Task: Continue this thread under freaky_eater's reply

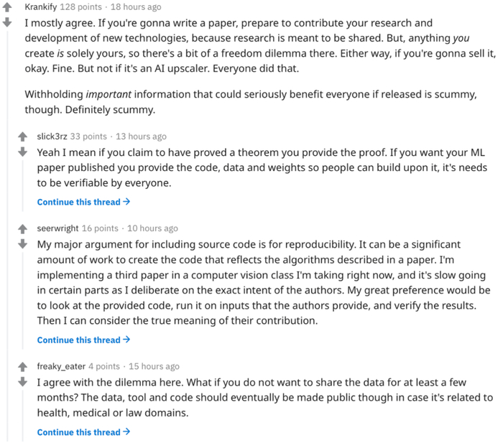Action: [x=83, y=432]
